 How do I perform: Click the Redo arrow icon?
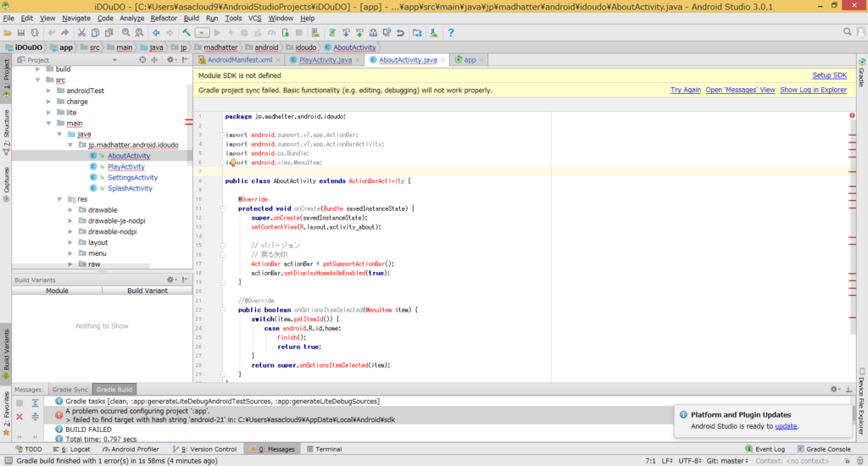coord(64,33)
